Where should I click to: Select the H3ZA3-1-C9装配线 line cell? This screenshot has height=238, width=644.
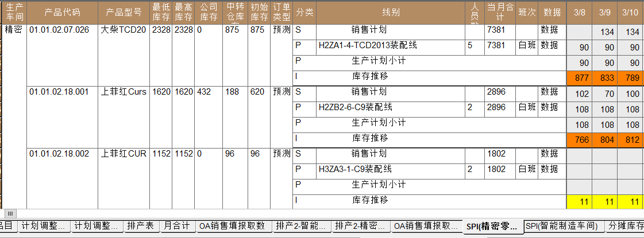355,169
